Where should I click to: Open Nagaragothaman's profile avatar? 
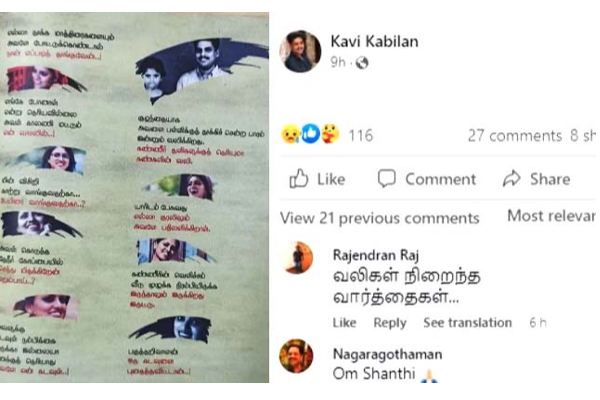click(297, 356)
